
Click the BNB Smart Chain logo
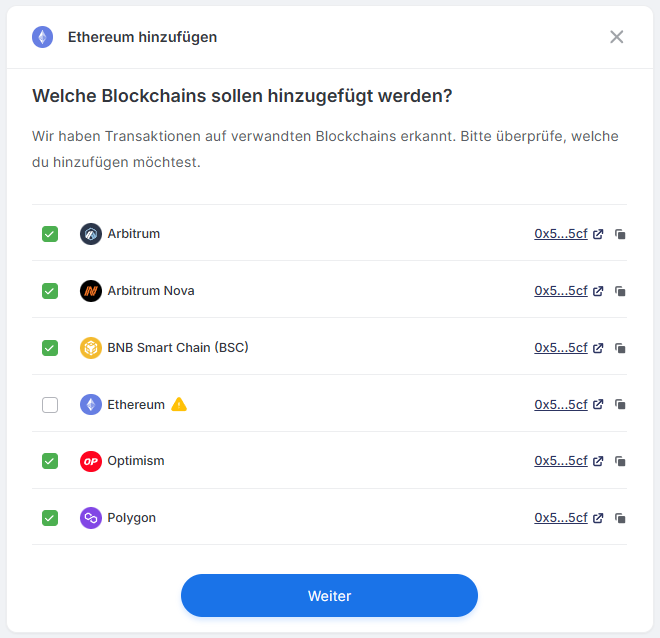[x=91, y=348]
